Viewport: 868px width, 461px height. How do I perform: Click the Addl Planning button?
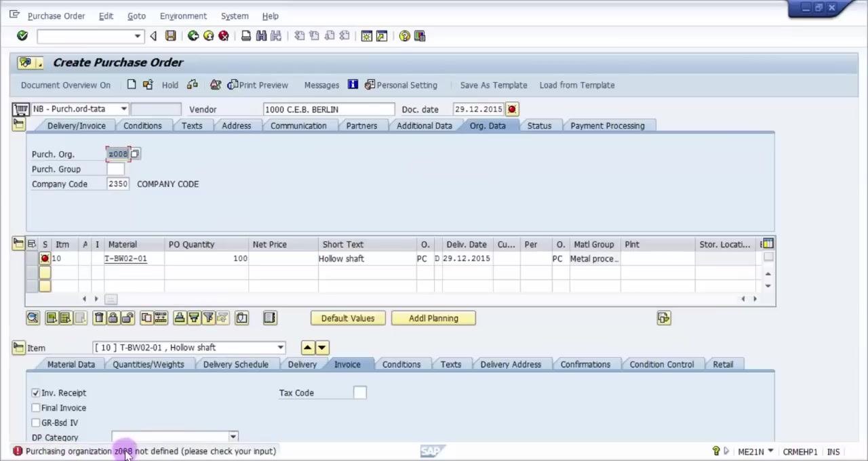[x=433, y=318]
